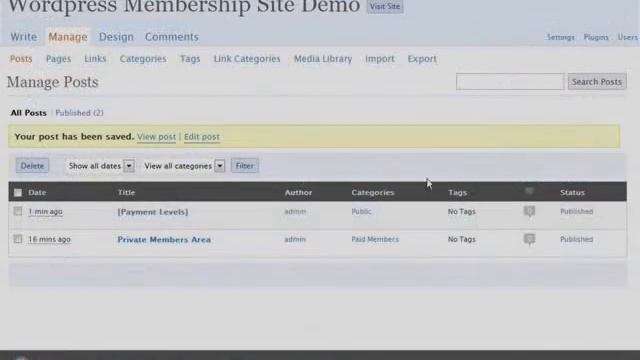The height and width of the screenshot is (360, 640).
Task: Check the box for Private Members Area post
Action: coord(18,239)
